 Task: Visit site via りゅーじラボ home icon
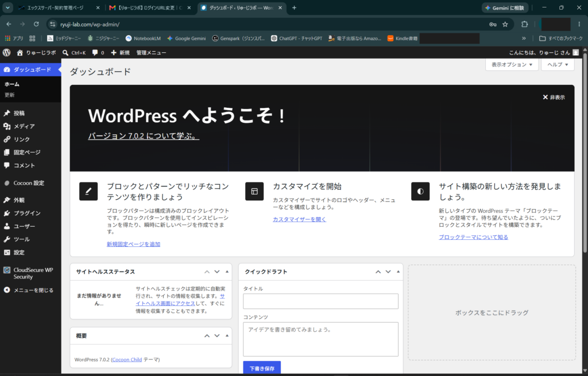tap(36, 52)
